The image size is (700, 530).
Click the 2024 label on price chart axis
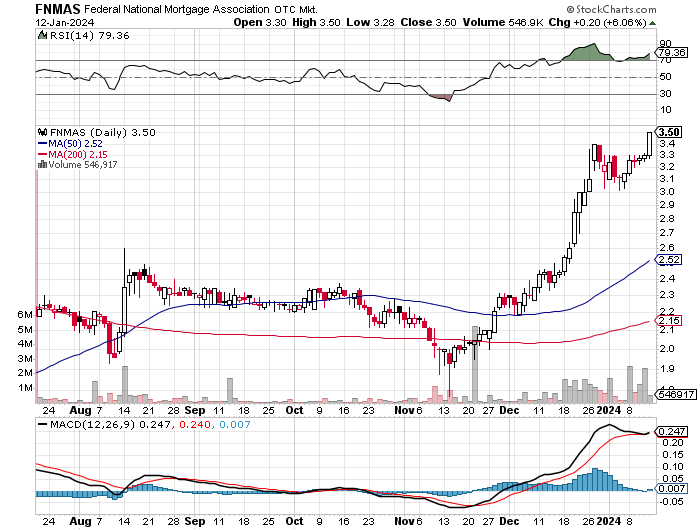tap(609, 410)
